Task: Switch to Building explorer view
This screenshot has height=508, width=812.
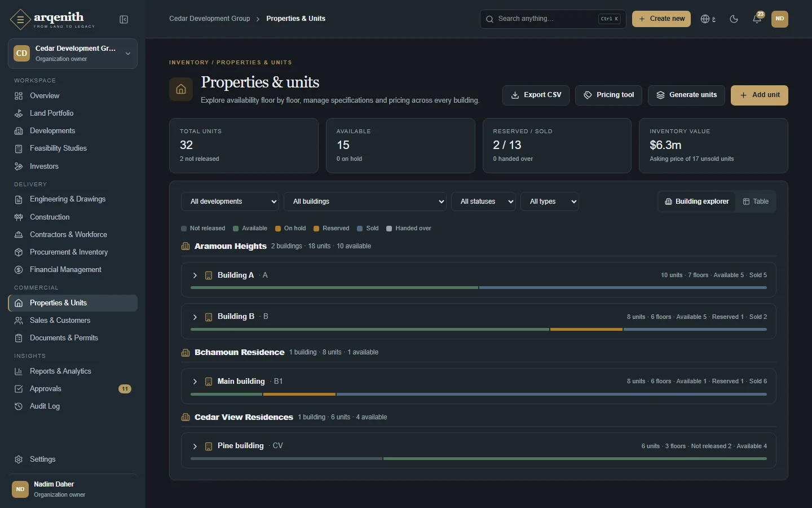Action: click(x=697, y=202)
